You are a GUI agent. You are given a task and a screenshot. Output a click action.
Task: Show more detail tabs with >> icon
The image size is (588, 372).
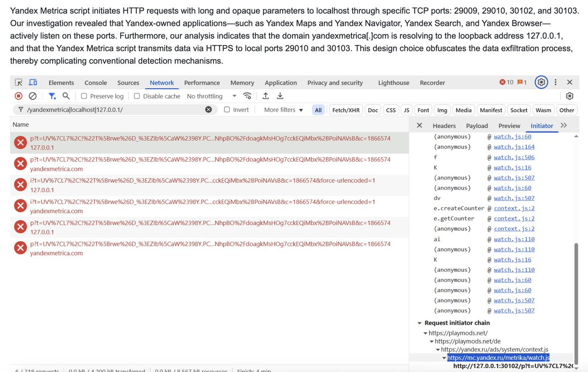point(563,125)
